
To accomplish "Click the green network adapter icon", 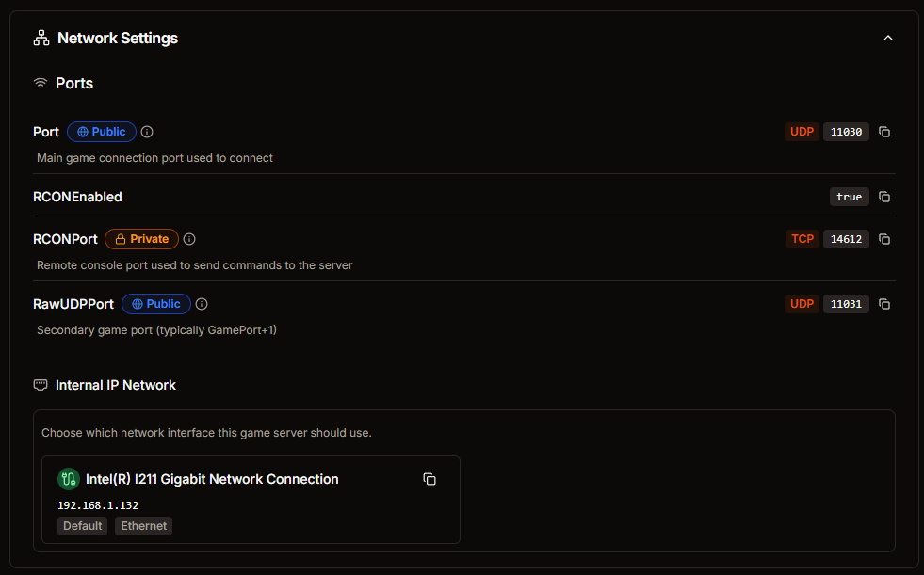I will pos(69,479).
